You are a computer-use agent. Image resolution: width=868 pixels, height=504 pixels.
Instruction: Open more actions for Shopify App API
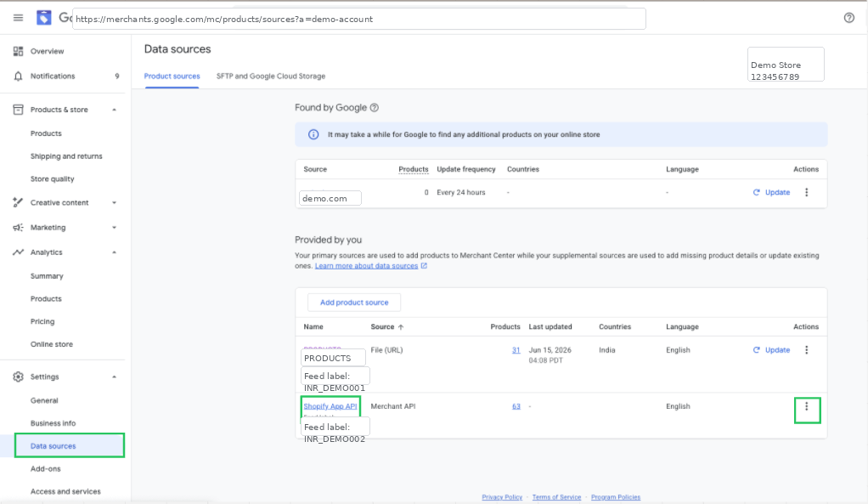pyautogui.click(x=807, y=406)
